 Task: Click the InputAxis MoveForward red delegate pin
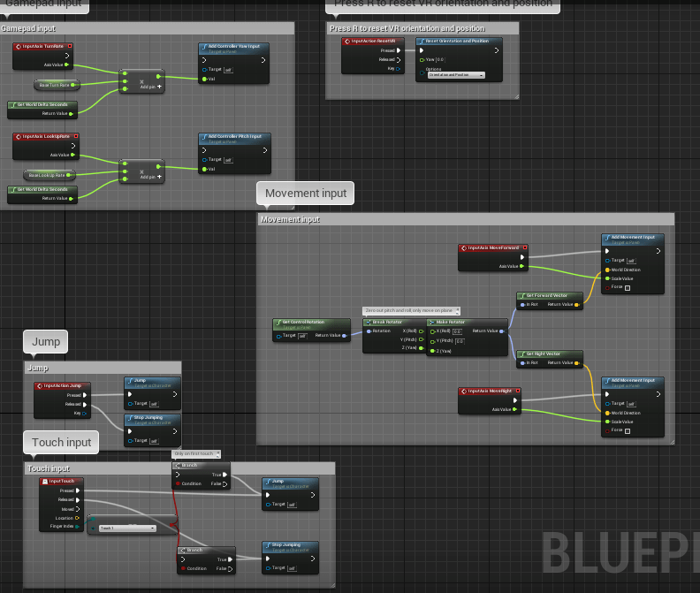pos(525,247)
